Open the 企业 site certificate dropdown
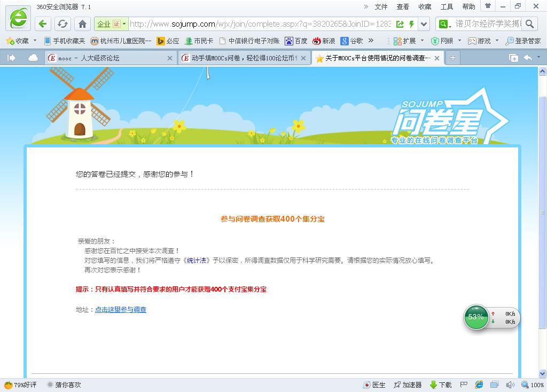This screenshot has height=392, width=547. coord(111,24)
